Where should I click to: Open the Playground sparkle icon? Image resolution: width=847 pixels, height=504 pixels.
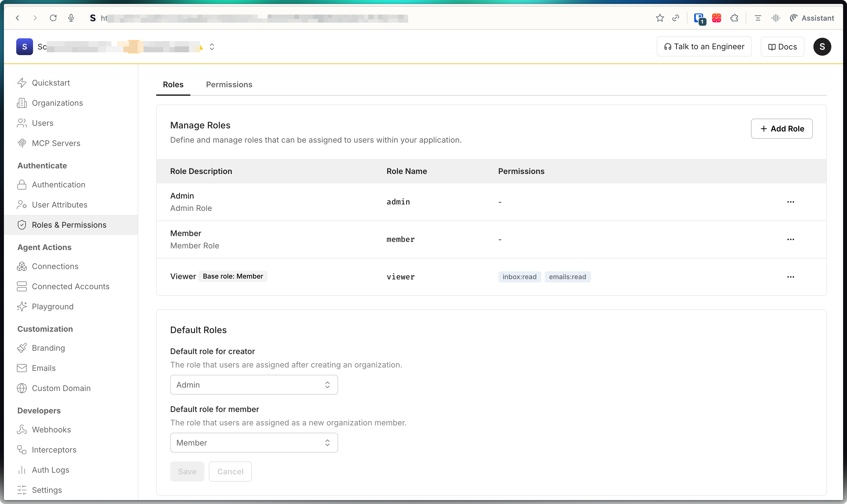[x=22, y=306]
